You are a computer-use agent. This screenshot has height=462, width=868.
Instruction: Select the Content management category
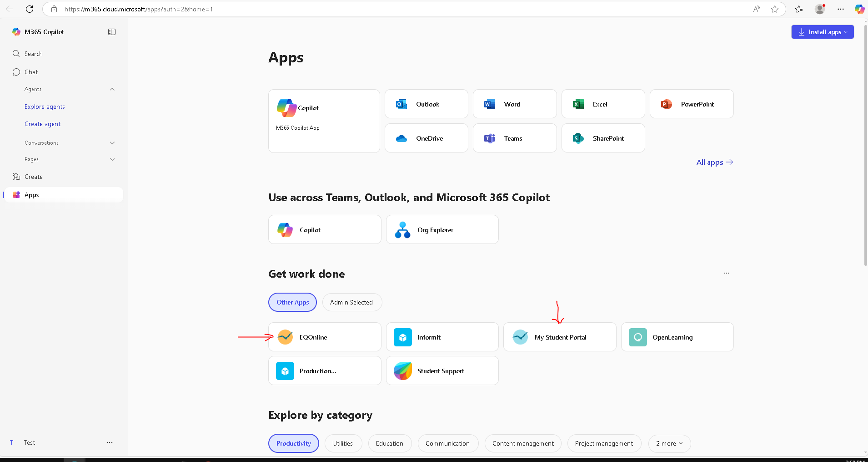point(523,443)
